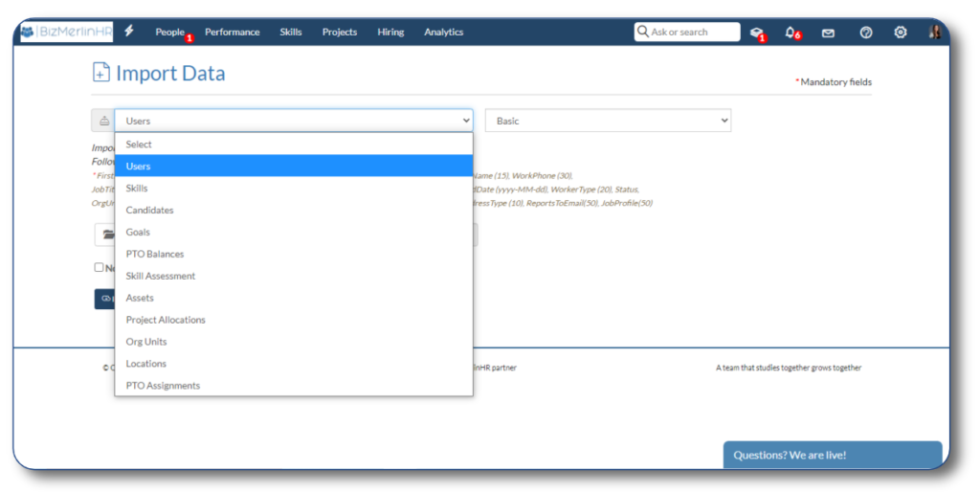Choose Org Units option

tap(294, 341)
